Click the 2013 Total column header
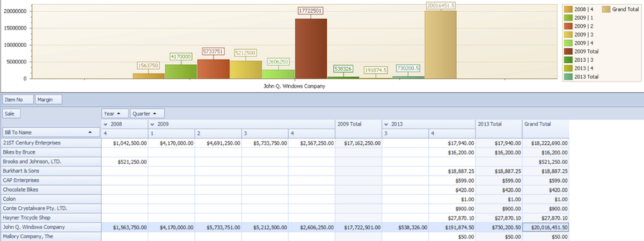Screen dimensions: 644x241 pyautogui.click(x=498, y=124)
